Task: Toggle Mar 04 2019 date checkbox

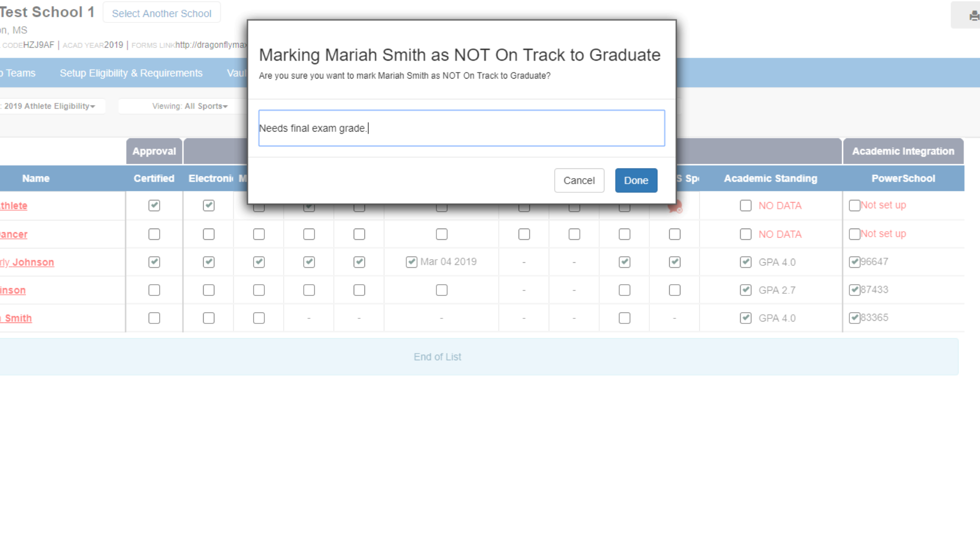Action: [x=411, y=262]
